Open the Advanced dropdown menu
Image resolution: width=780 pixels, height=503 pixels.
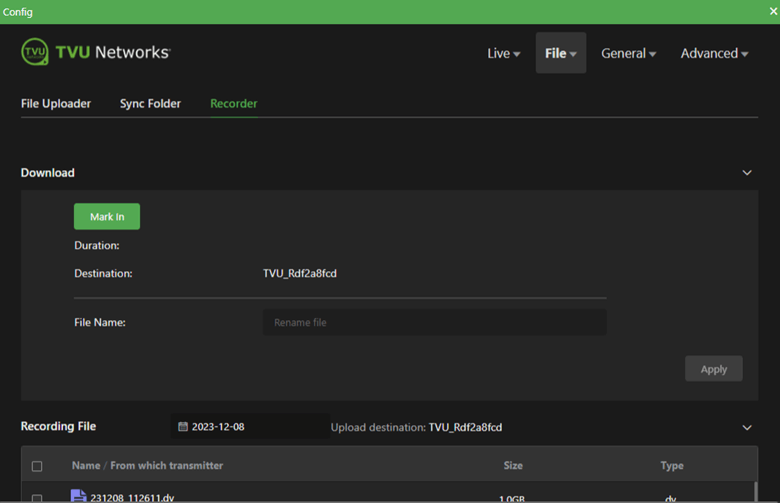pos(714,53)
